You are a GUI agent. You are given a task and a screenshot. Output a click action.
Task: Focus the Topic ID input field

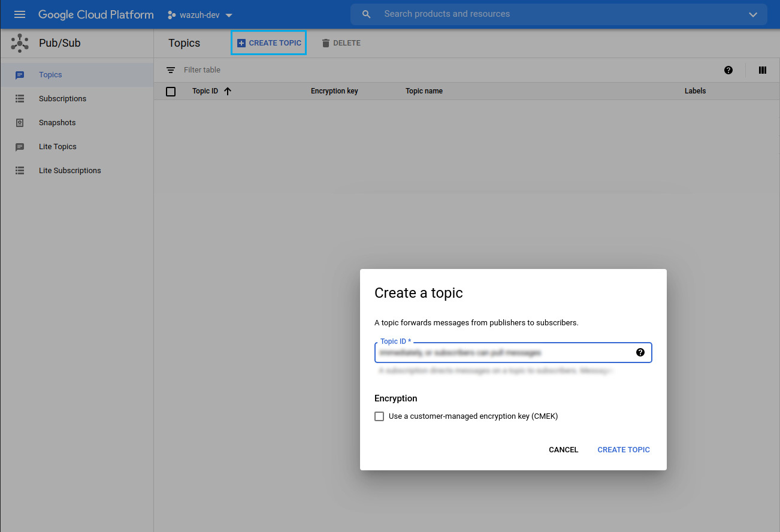[x=503, y=353]
